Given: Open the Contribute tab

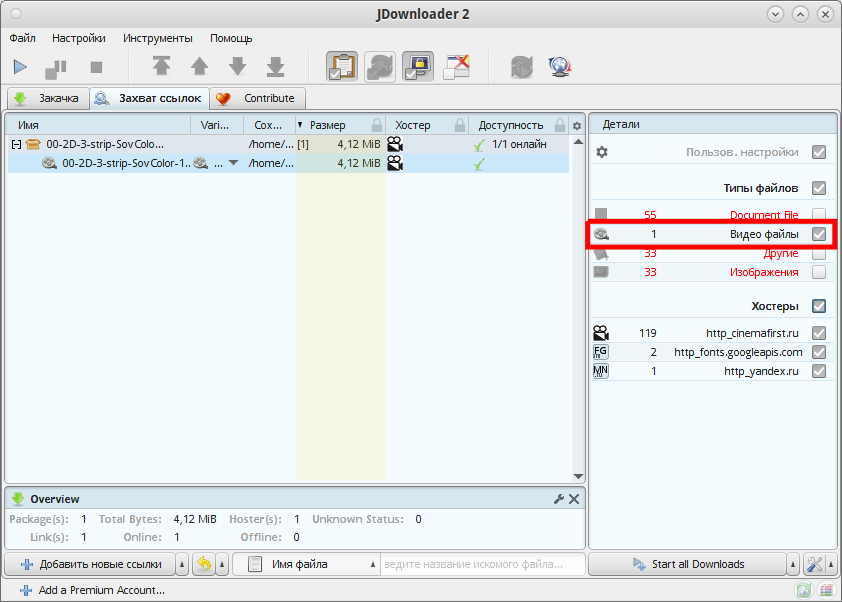Looking at the screenshot, I should (258, 98).
